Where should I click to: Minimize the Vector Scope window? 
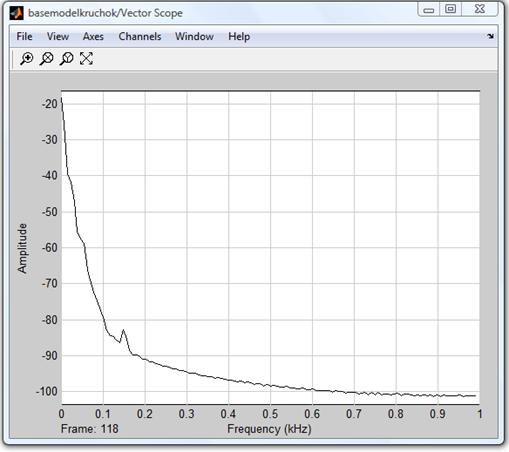tap(429, 9)
